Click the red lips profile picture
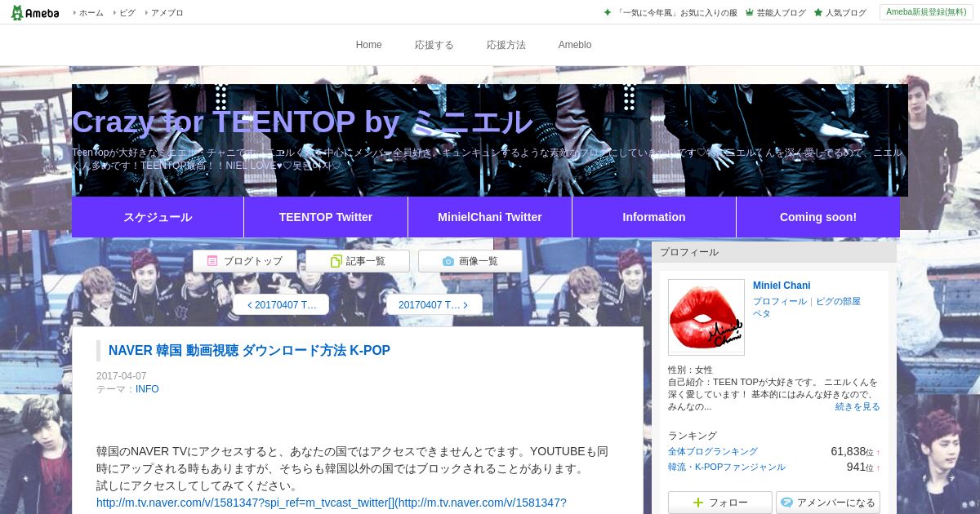This screenshot has height=514, width=980. tap(706, 317)
